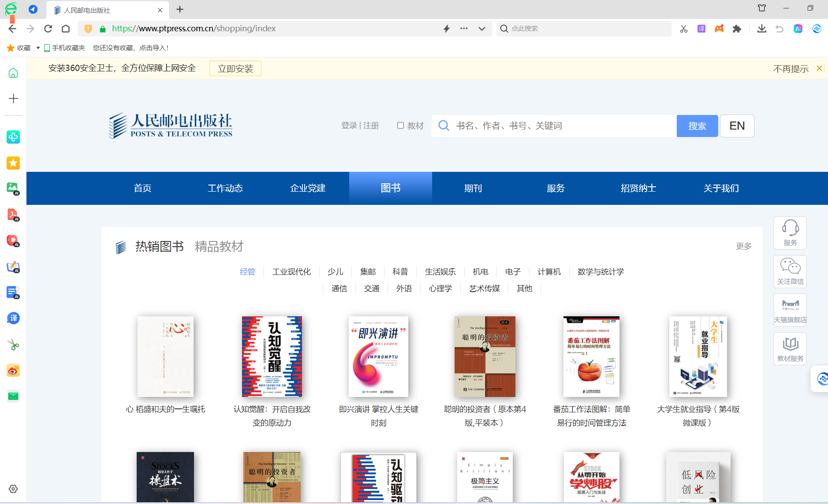Viewport: 828px width, 504px height.
Task: Open the extensions puzzle icon
Action: [x=737, y=29]
